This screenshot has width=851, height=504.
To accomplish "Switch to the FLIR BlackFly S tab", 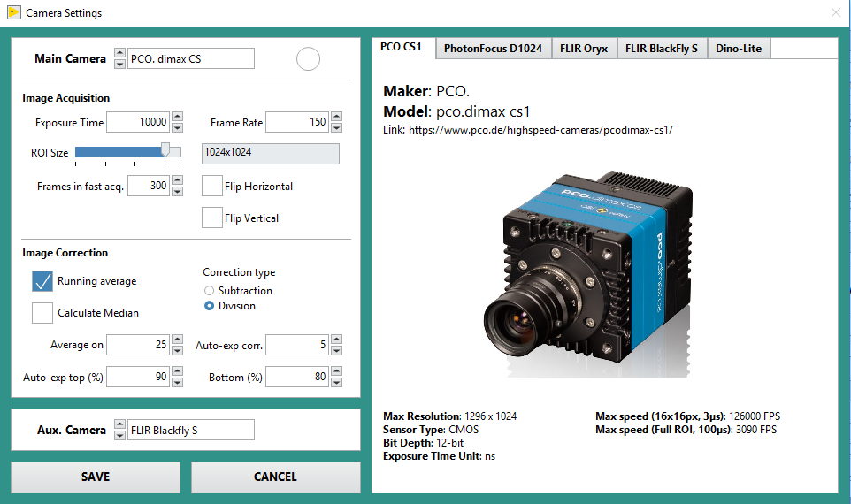I will point(662,49).
